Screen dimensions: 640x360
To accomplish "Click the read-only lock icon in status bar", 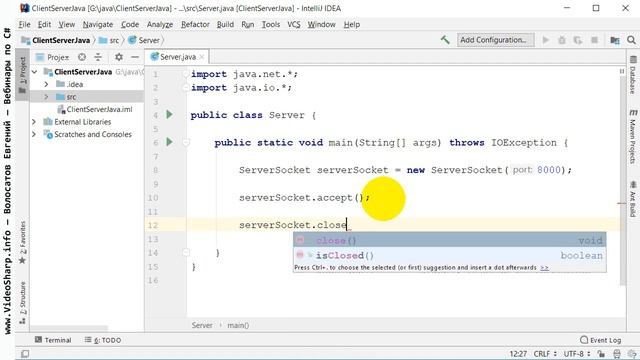I will pyautogui.click(x=600, y=353).
